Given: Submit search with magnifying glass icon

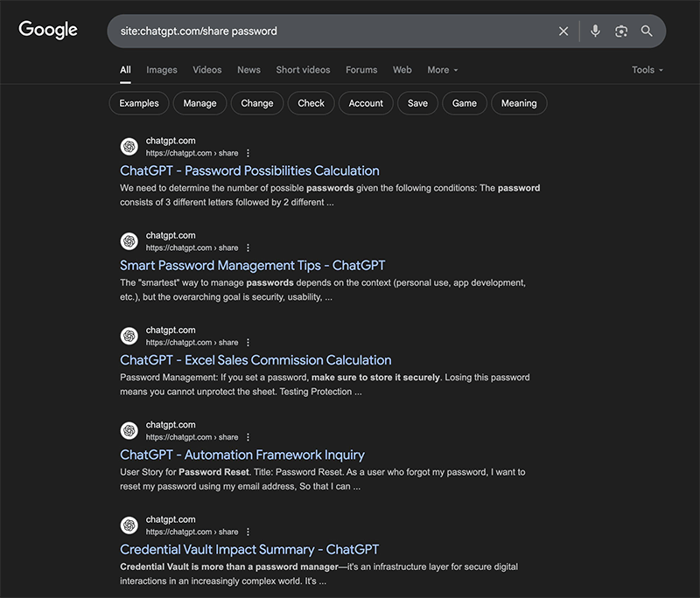Looking at the screenshot, I should (647, 31).
